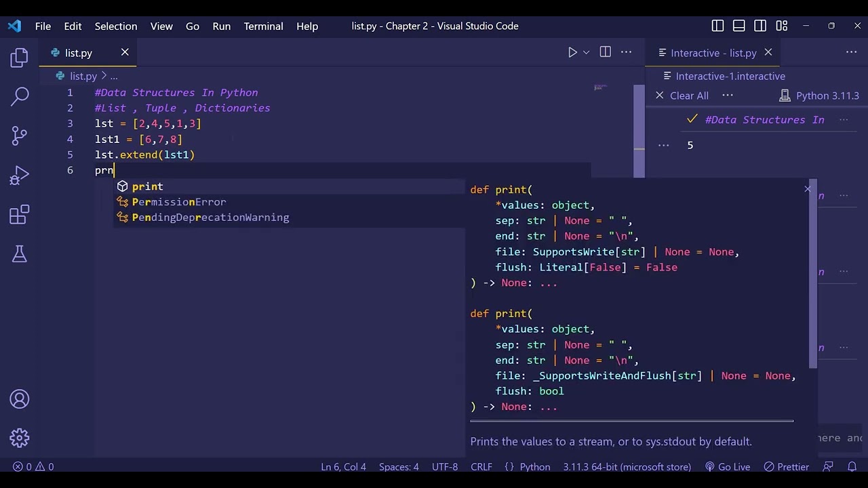The image size is (868, 488).
Task: Open more actions for list.py editor
Action: click(x=627, y=52)
